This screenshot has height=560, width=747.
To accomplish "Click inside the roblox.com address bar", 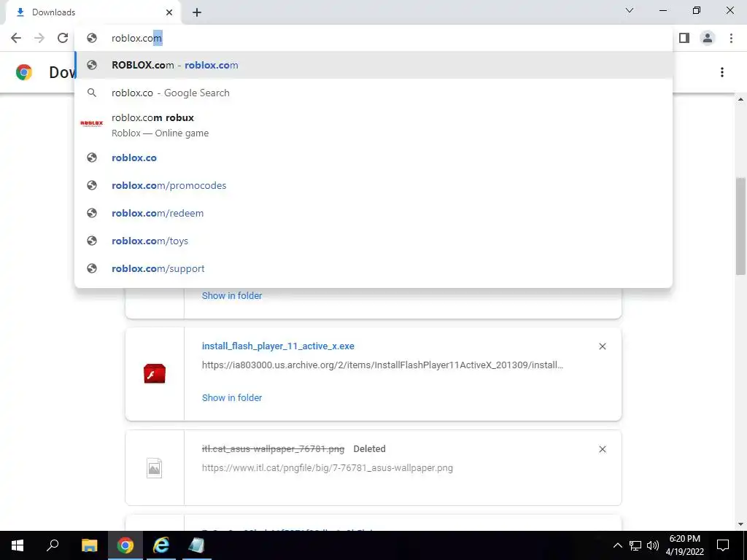I will (x=374, y=38).
